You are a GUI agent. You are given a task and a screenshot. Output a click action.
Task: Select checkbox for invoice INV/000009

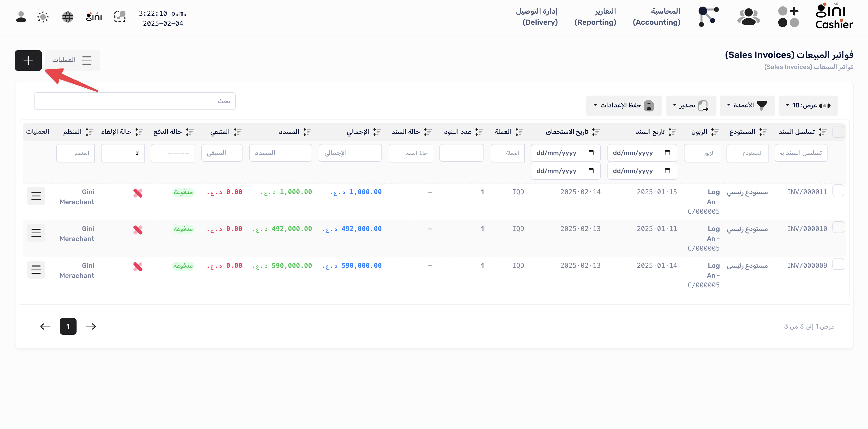838,264
